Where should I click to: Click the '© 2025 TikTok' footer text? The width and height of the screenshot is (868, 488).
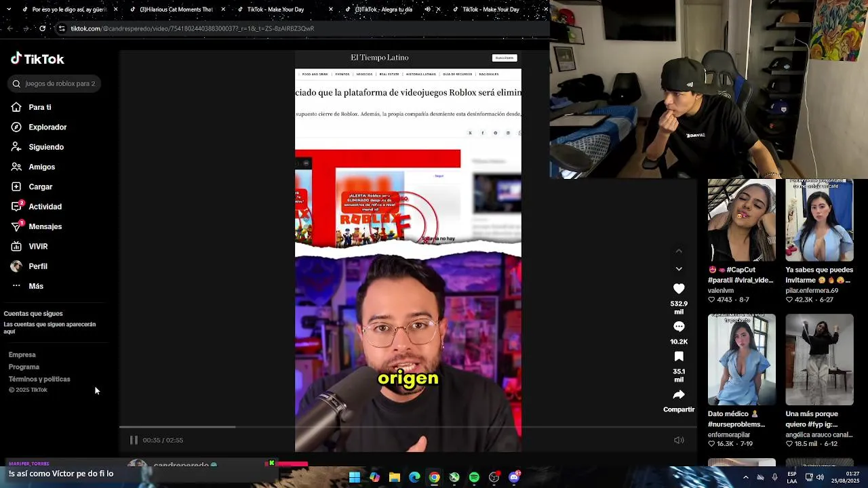pos(28,390)
